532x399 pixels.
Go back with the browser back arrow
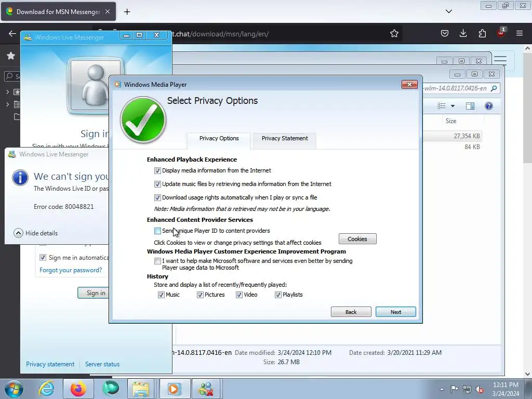[12, 34]
